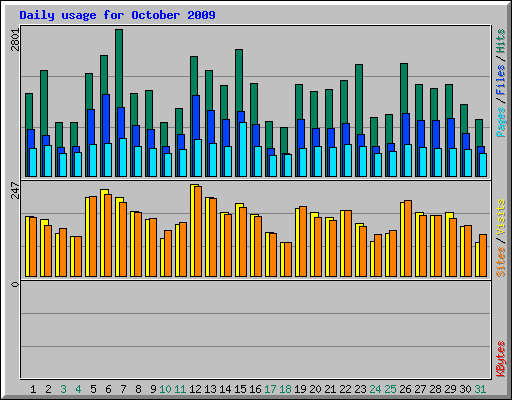This screenshot has width=512, height=400.
Task: Click the Visits legend label
Action: point(500,217)
